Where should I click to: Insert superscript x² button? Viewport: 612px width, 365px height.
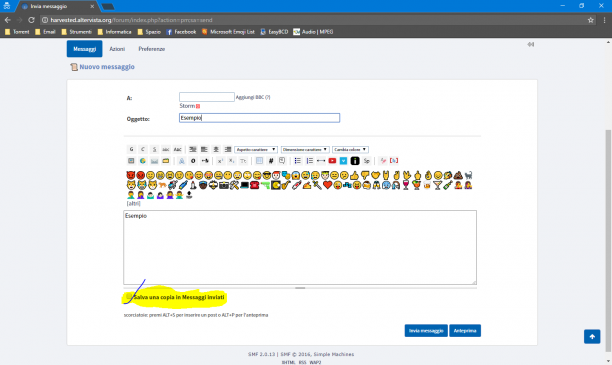220,160
